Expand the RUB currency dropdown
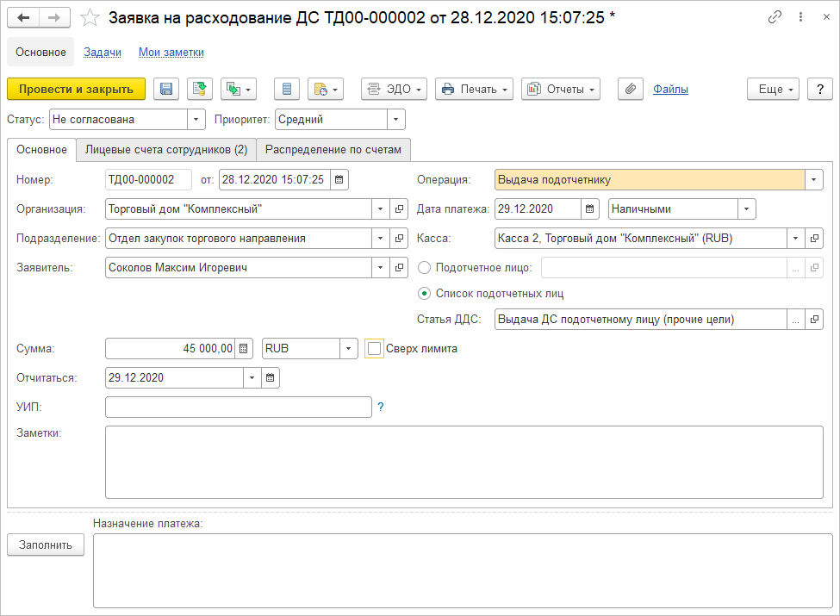 (x=348, y=349)
